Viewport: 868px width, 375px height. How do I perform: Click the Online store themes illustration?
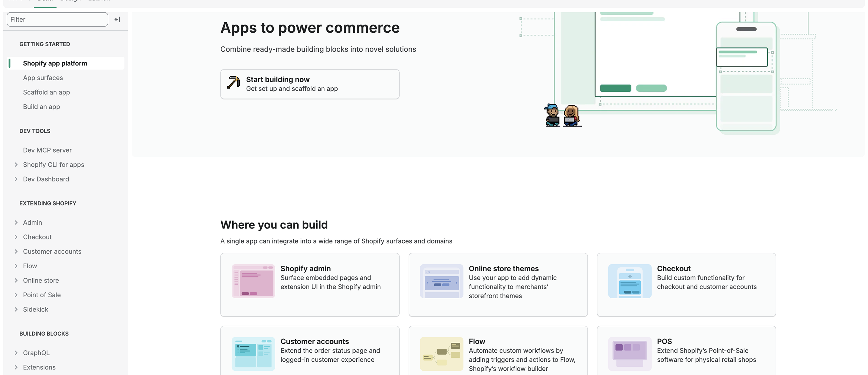[442, 281]
